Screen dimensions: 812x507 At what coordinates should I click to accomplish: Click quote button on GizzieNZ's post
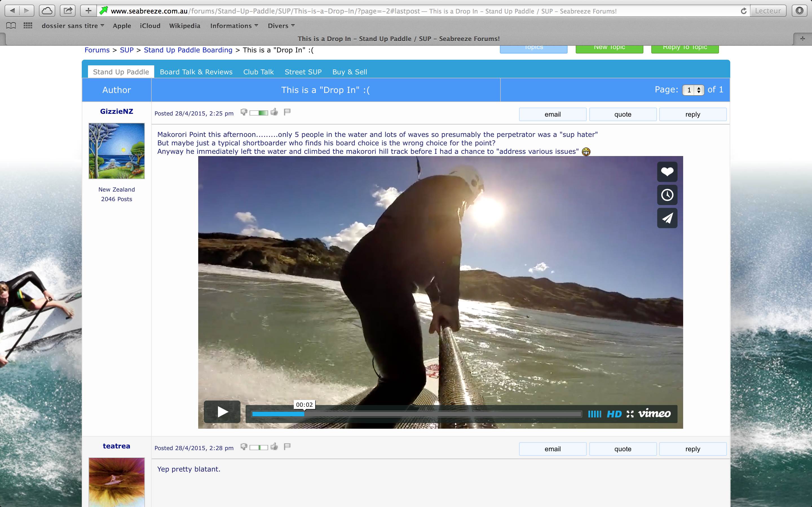pos(623,114)
